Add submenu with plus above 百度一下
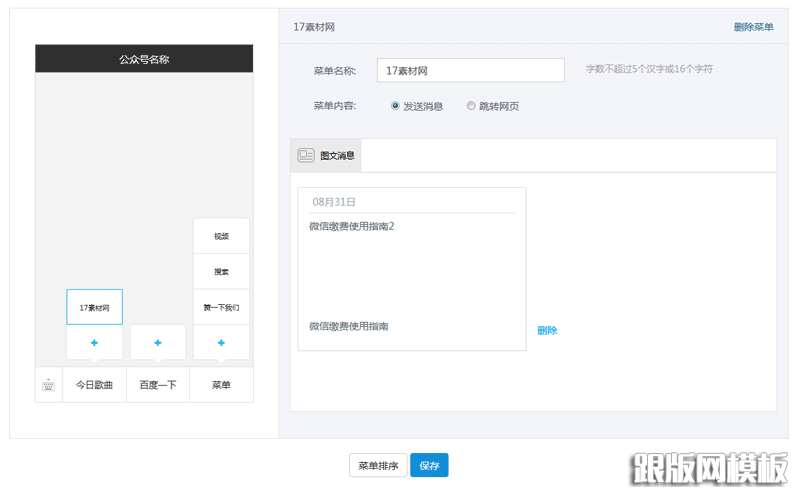Screen dimensions: 800x492 tap(158, 342)
